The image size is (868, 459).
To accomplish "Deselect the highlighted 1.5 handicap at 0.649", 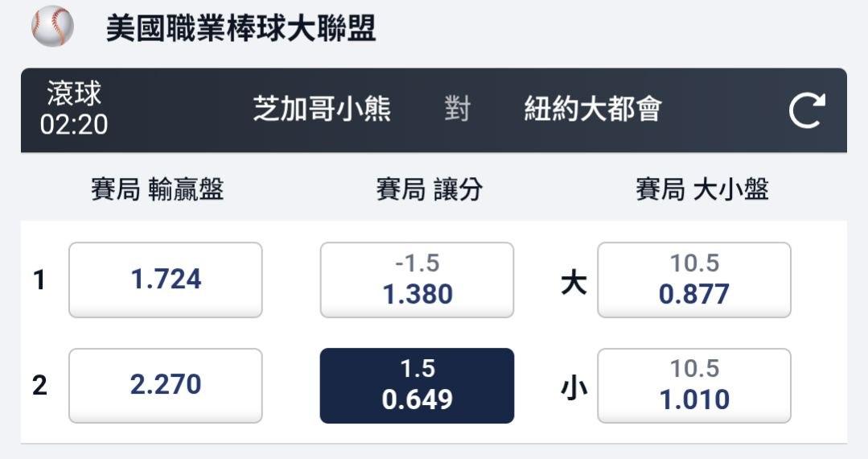I will pyautogui.click(x=417, y=386).
